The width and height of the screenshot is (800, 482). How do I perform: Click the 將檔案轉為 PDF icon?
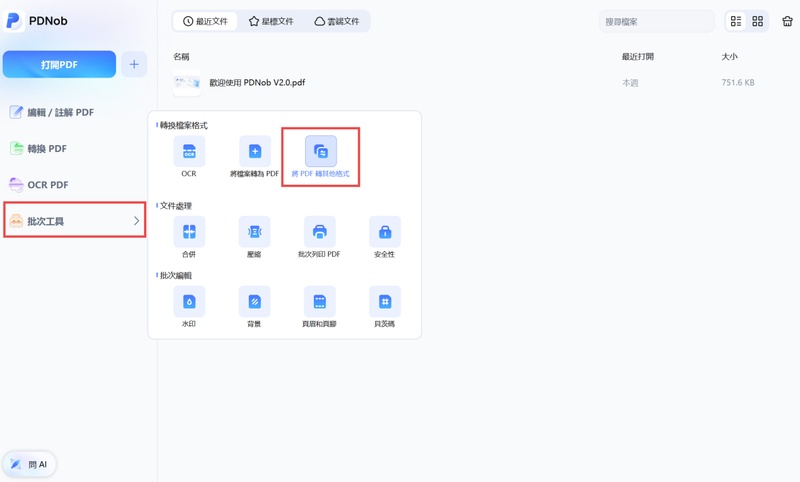tap(255, 151)
